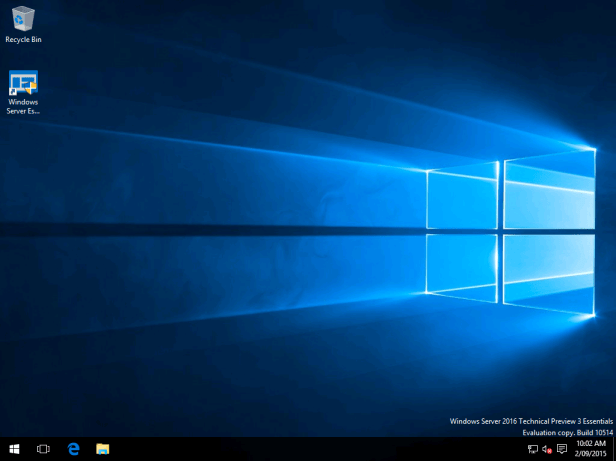The image size is (616, 461).
Task: Open File Explorer from the taskbar
Action: coord(102,449)
